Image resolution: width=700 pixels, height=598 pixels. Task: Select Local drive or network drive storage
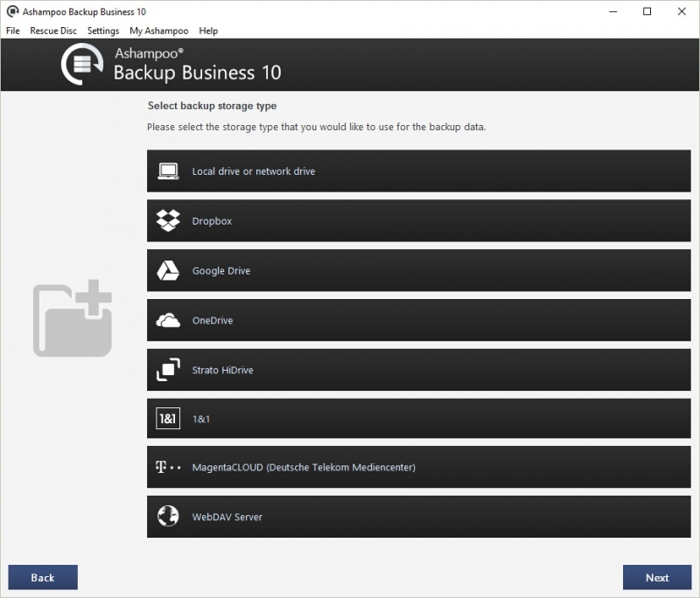[419, 171]
